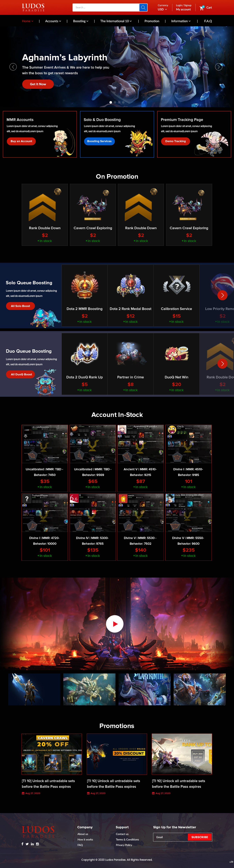The height and width of the screenshot is (868, 234).
Task: Click the Get It Now button
Action: [38, 84]
